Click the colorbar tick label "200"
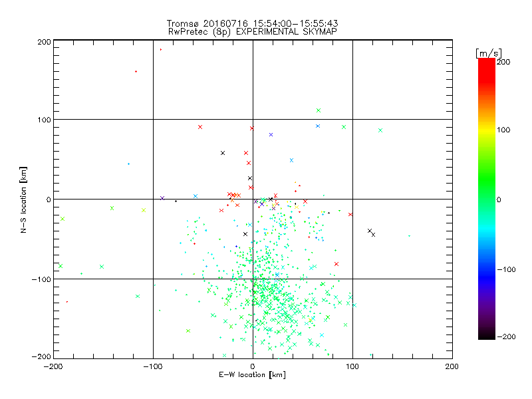 (x=503, y=62)
